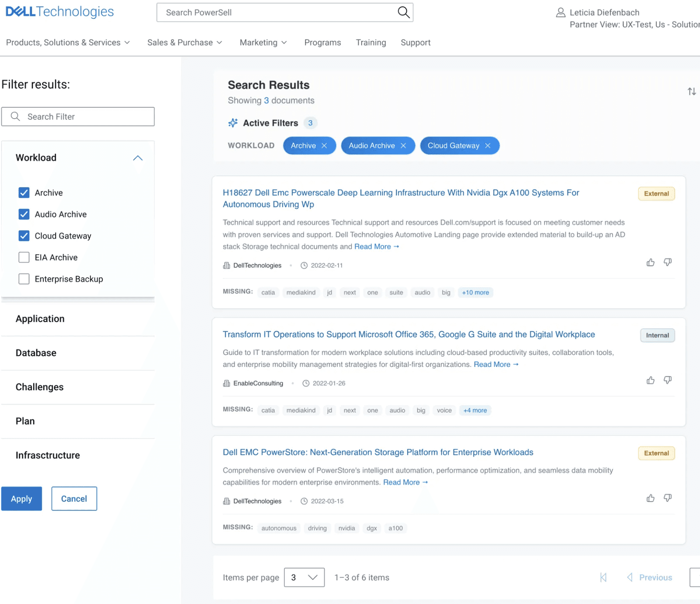700x604 pixels.
Task: Click the 'a100' missing keyword tag
Action: coord(395,528)
